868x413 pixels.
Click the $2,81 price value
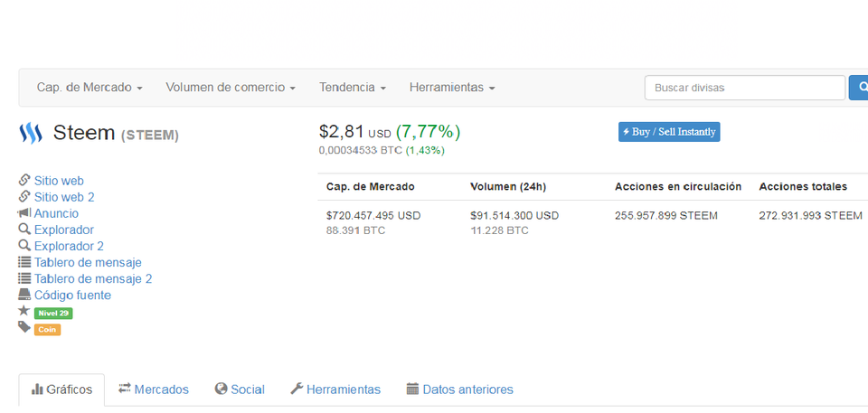[x=342, y=132]
